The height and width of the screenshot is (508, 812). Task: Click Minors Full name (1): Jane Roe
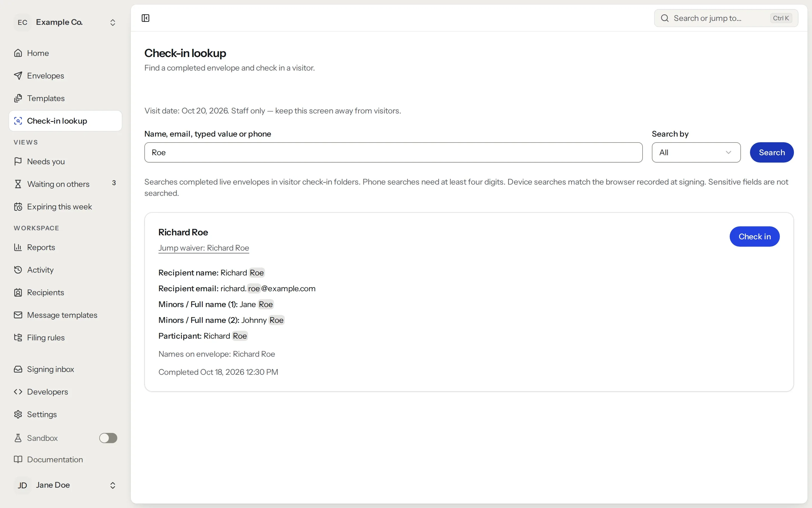pyautogui.click(x=216, y=305)
